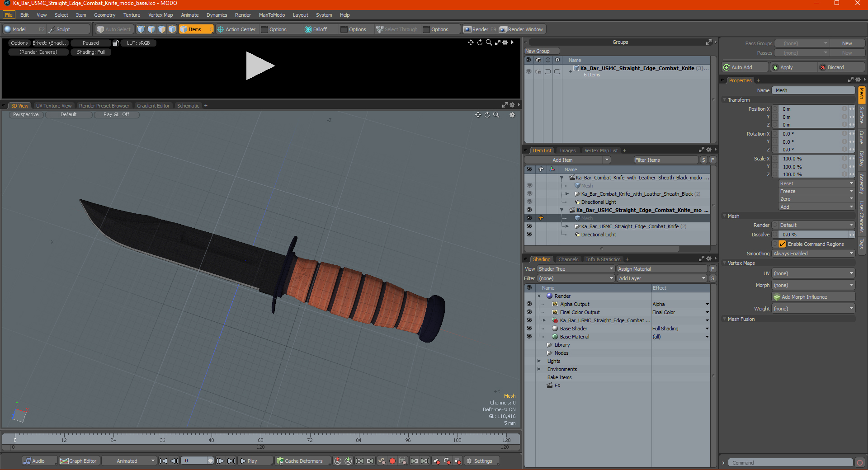The height and width of the screenshot is (470, 868).
Task: Open the Action Center tool
Action: [236, 29]
